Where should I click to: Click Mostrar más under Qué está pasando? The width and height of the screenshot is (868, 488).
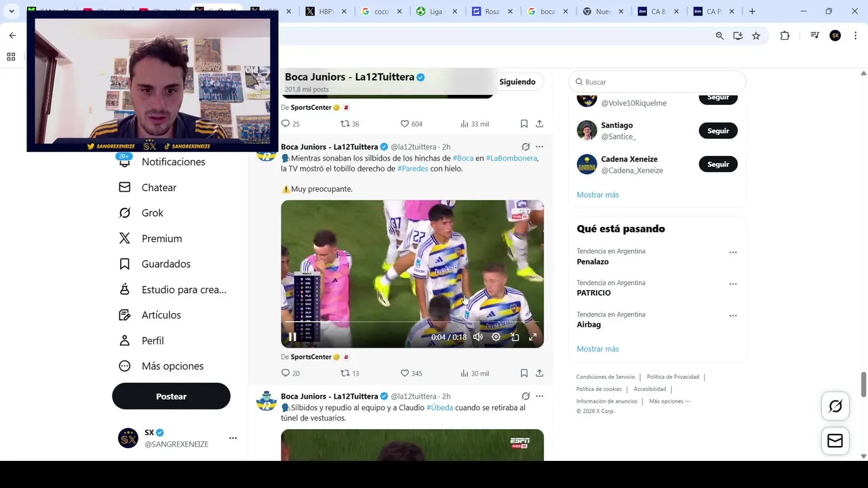597,348
